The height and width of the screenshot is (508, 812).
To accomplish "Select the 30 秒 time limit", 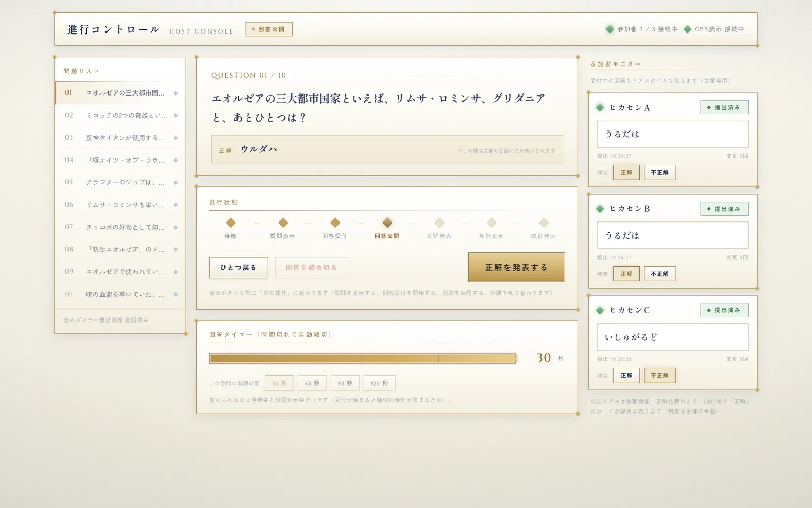I will [279, 383].
